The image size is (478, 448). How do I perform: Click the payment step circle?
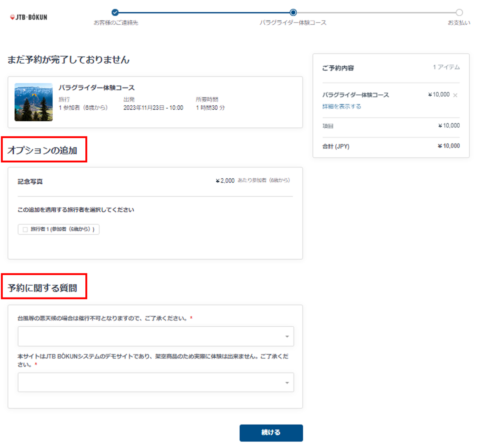pos(459,12)
